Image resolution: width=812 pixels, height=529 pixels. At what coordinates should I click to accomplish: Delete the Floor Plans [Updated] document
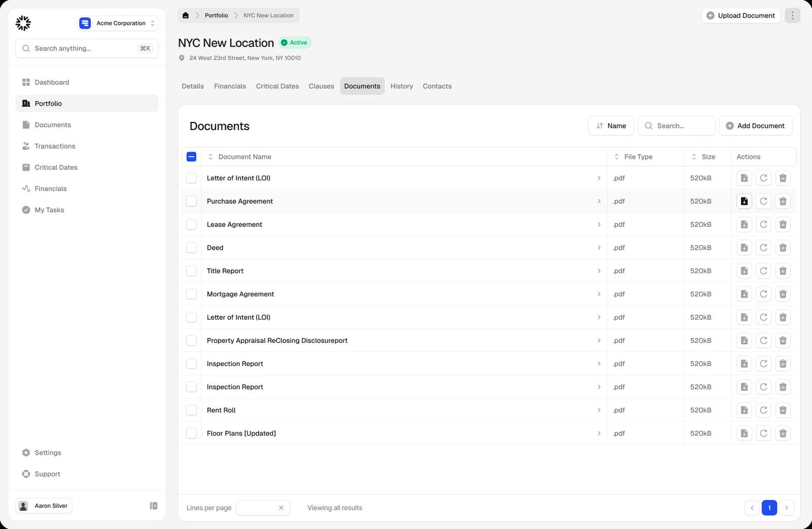tap(783, 434)
